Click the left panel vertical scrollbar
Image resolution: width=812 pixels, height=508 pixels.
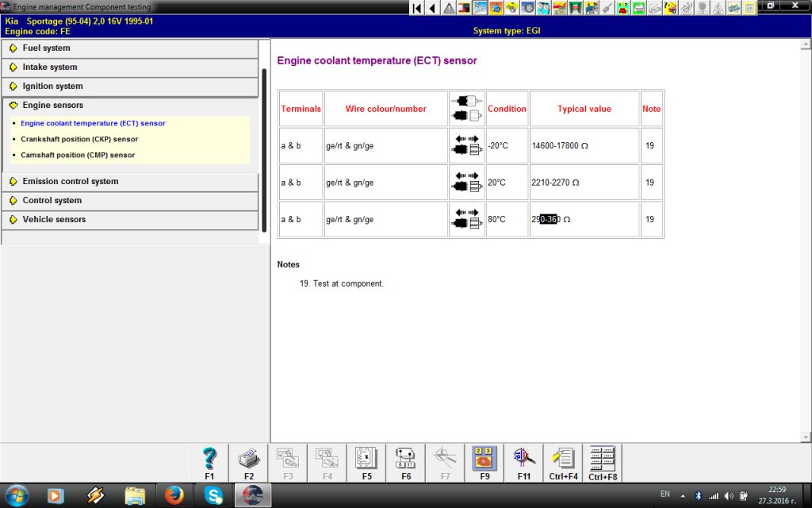(264, 151)
